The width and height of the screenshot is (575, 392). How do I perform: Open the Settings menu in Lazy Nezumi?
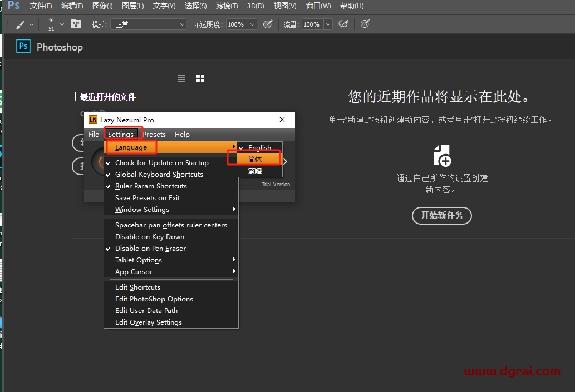121,135
